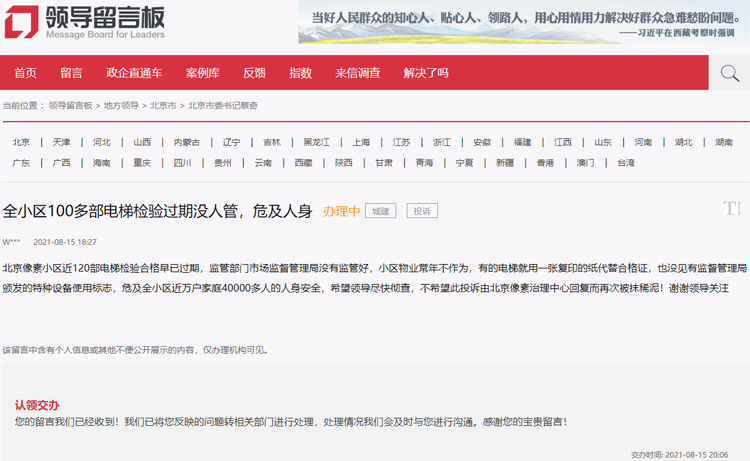Select 案例库 in the red navigation bar
The width and height of the screenshot is (750, 461).
(202, 73)
